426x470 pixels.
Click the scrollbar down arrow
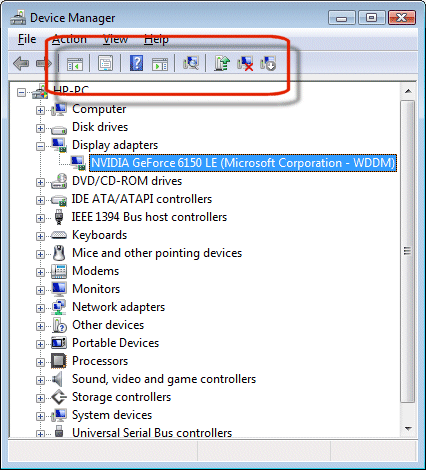coord(408,429)
